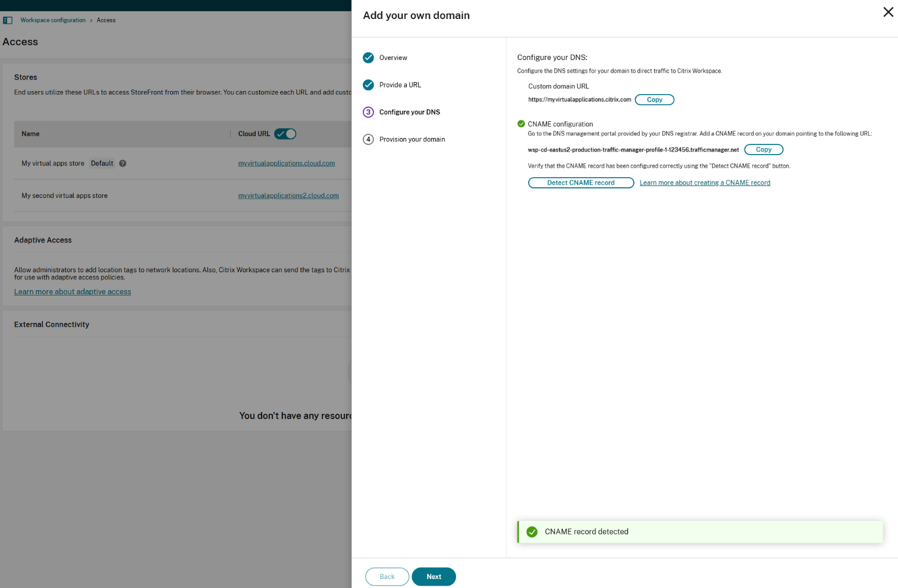
Task: Click the https://myvirtualapplications.citrix.com URL text
Action: coord(580,100)
